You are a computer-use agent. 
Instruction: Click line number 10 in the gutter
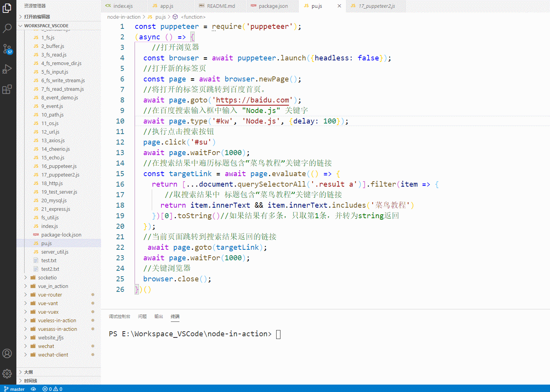click(x=120, y=121)
